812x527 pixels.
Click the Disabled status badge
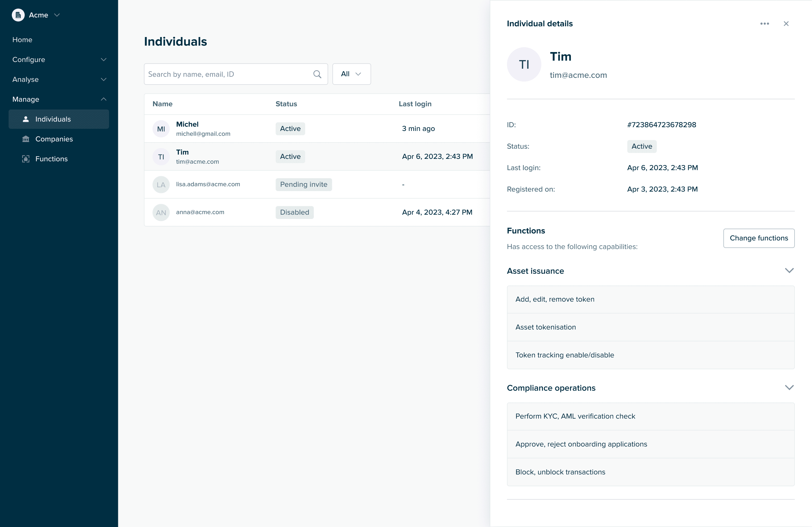[295, 212]
